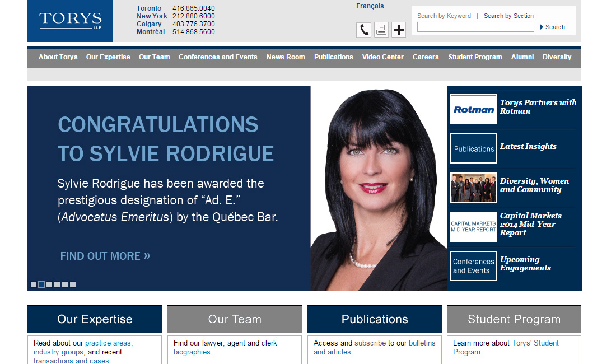Viewport: 616px width, 364px height.
Task: Click the Our Expertise panel header
Action: pos(95,319)
